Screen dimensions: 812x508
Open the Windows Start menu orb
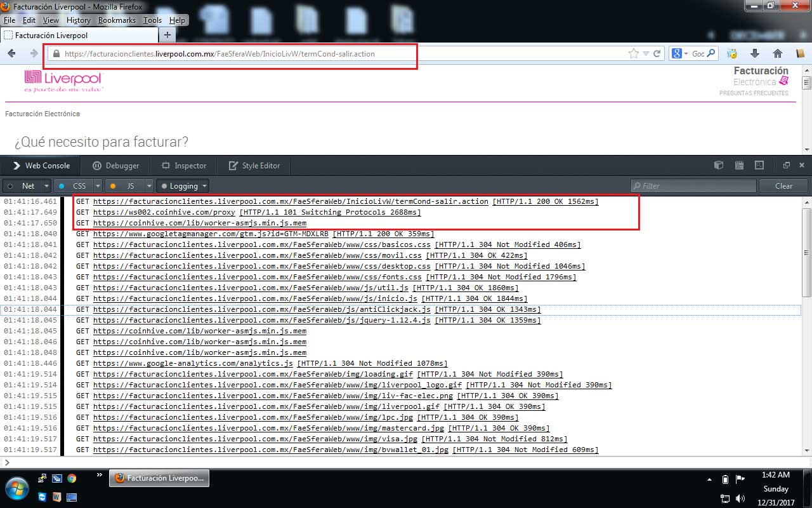16,488
